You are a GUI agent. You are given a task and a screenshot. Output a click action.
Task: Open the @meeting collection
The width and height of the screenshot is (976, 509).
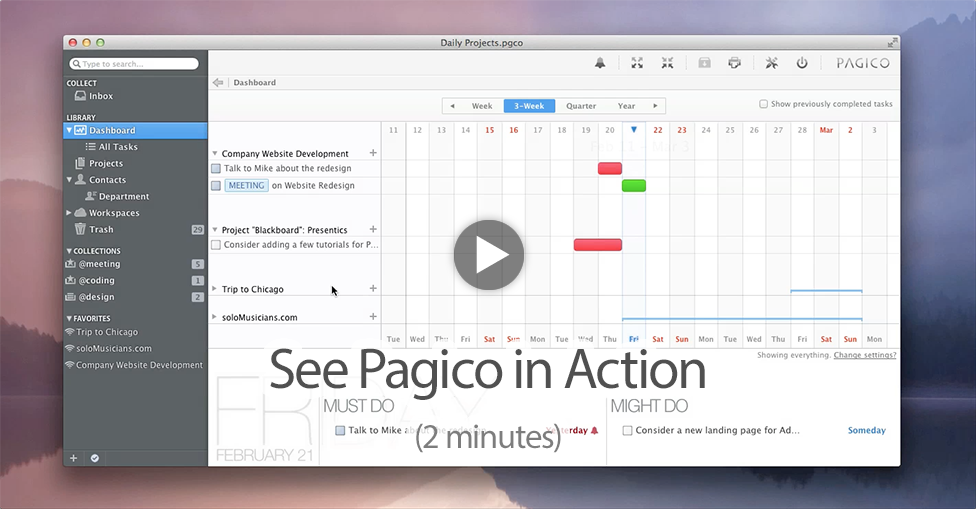(x=93, y=264)
